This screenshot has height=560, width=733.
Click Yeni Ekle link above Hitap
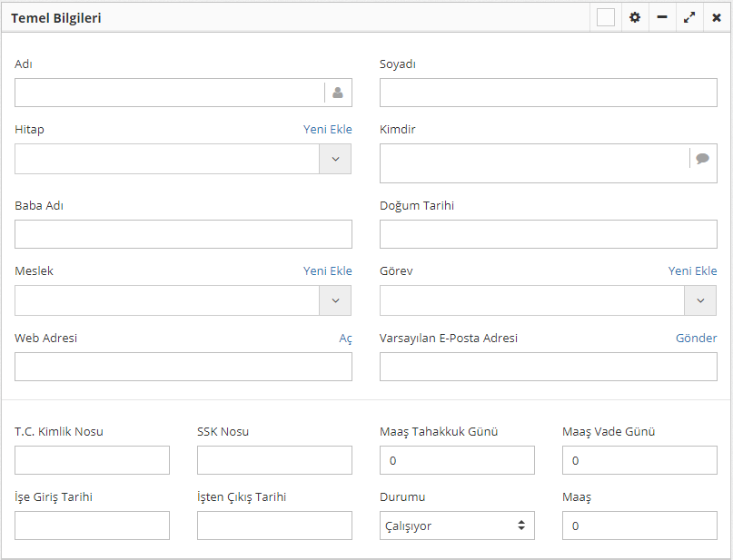327,130
